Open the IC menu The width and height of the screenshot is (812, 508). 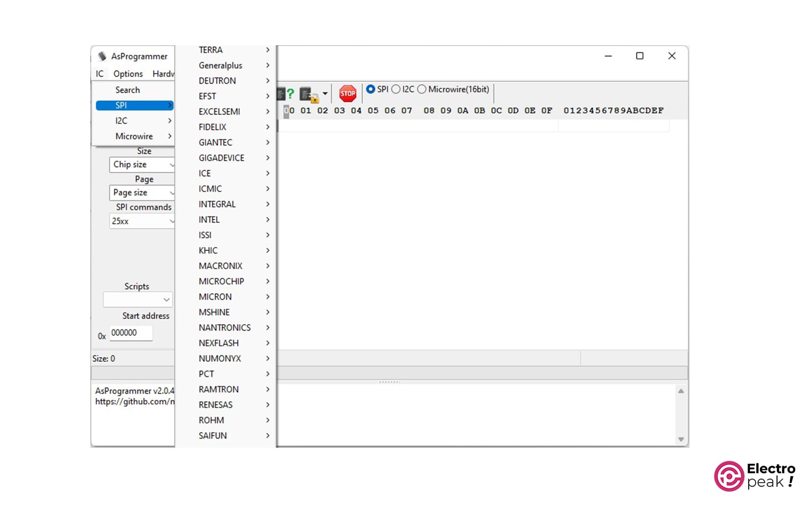coord(99,74)
